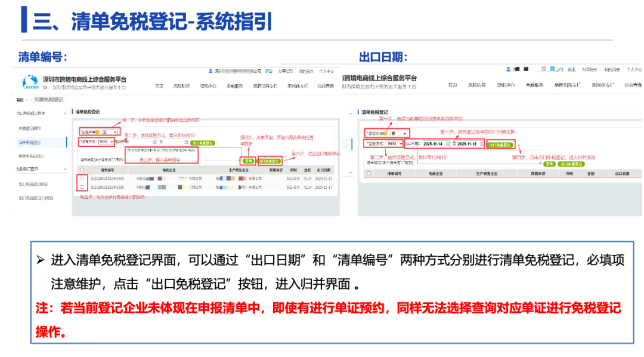Open 风险防控 menu in the left screenshot
This screenshot has width=644, height=357.
click(x=181, y=86)
